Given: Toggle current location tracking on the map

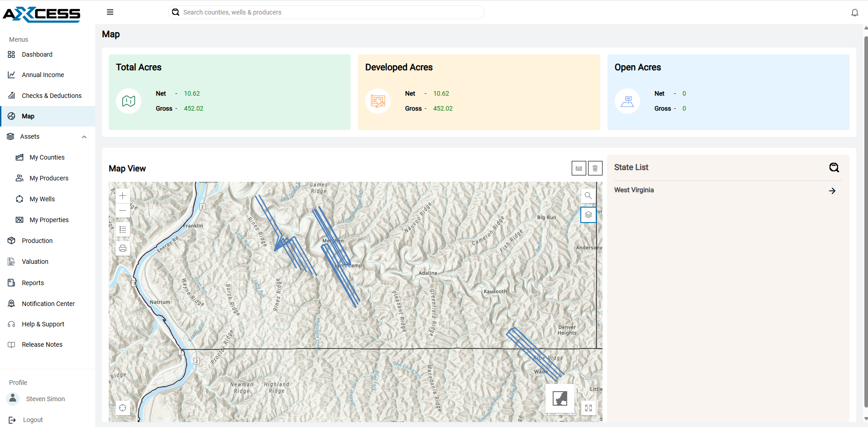Looking at the screenshot, I should [122, 408].
